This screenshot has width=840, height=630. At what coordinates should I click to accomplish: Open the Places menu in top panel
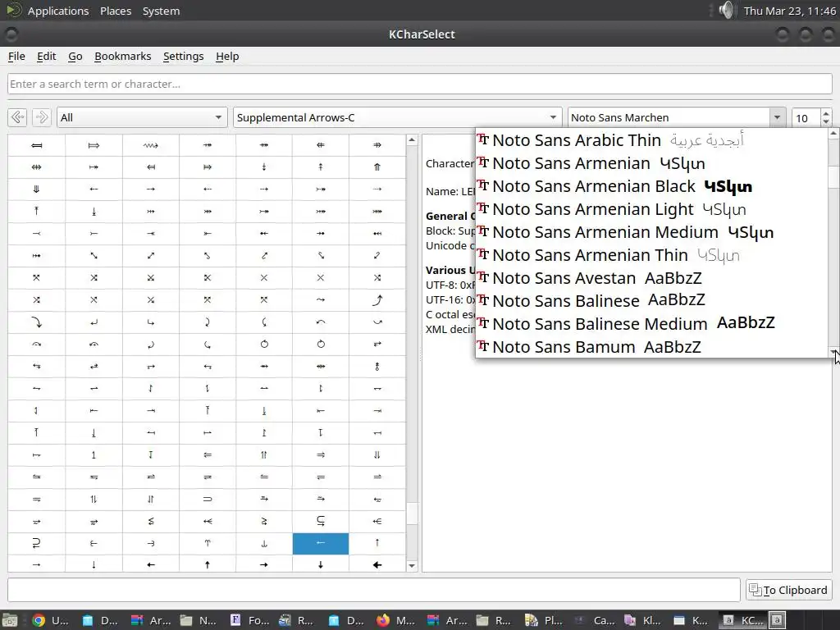pyautogui.click(x=116, y=11)
